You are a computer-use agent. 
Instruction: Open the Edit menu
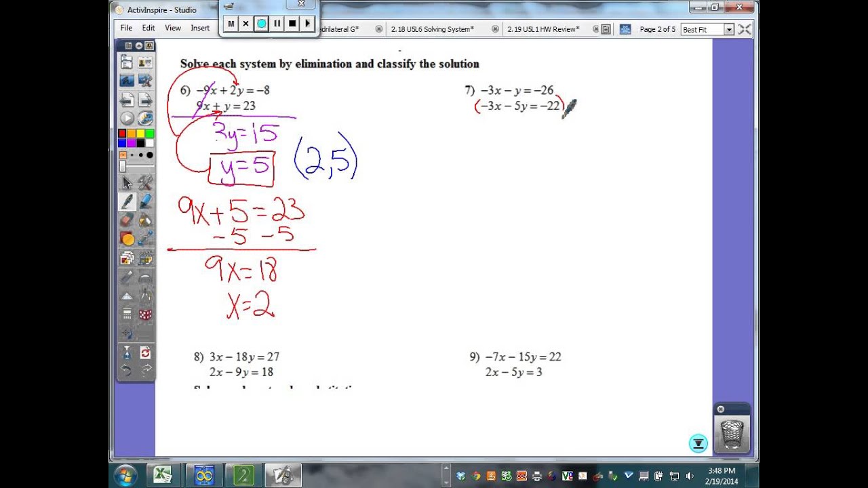point(149,28)
